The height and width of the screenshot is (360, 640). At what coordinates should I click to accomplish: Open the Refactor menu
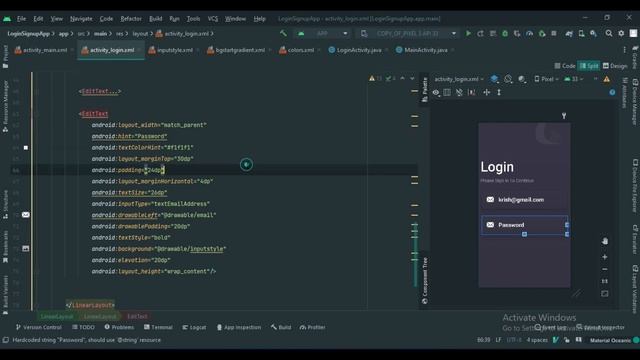131,19
